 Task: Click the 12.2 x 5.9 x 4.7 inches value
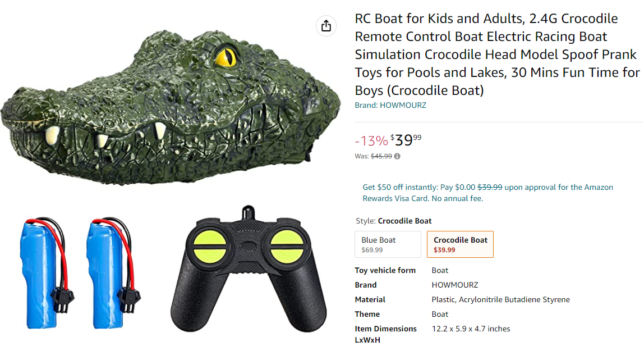(471, 329)
